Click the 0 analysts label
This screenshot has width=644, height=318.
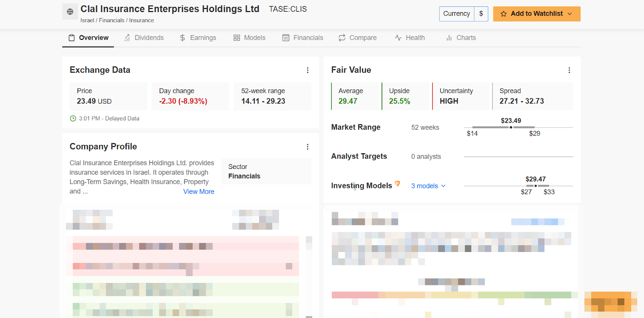click(x=426, y=157)
